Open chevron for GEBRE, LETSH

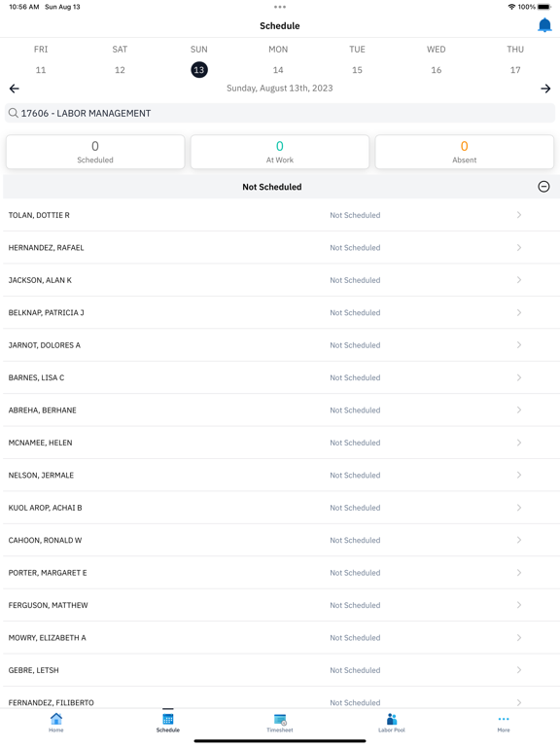(519, 670)
